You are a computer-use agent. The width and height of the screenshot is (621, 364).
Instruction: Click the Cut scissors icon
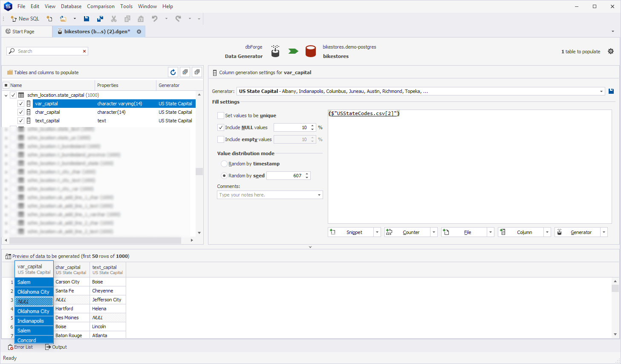[x=114, y=19]
